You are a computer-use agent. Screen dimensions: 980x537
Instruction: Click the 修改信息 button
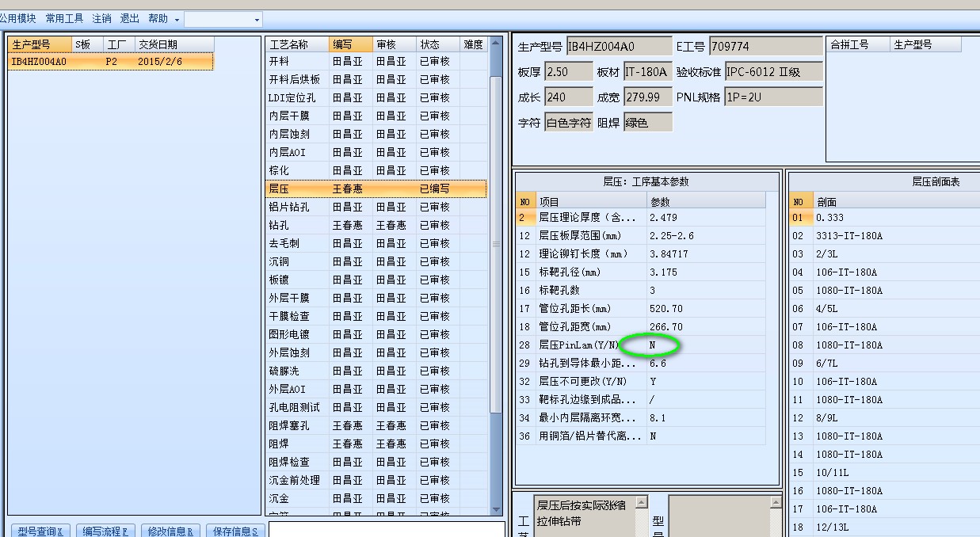pyautogui.click(x=171, y=531)
